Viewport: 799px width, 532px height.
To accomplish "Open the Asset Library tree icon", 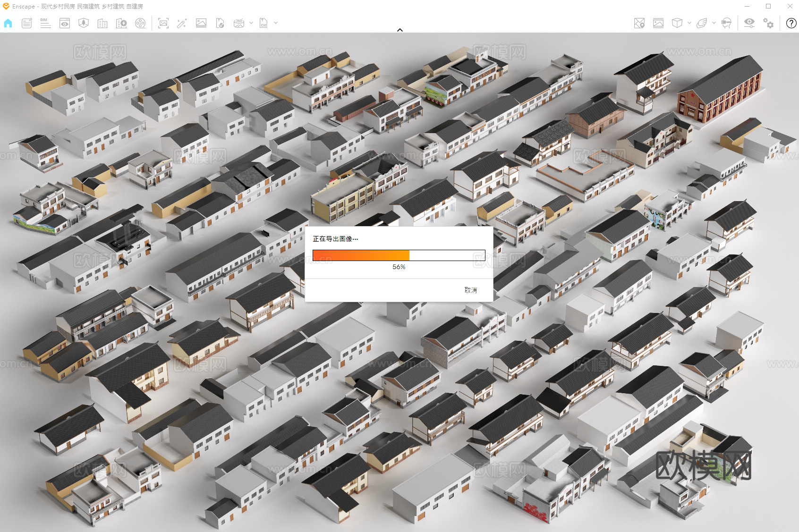I will click(84, 23).
